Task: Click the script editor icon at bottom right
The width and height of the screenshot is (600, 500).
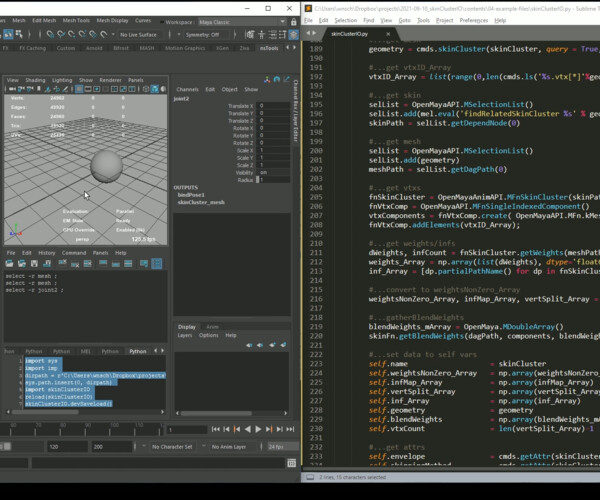Action: 291,463
